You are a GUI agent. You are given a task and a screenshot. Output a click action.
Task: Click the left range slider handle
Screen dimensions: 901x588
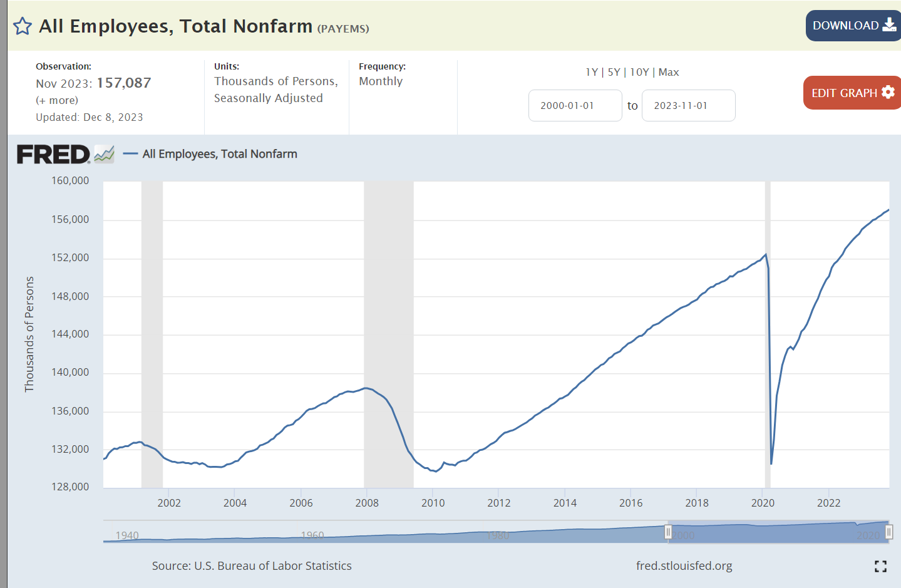coord(668,532)
